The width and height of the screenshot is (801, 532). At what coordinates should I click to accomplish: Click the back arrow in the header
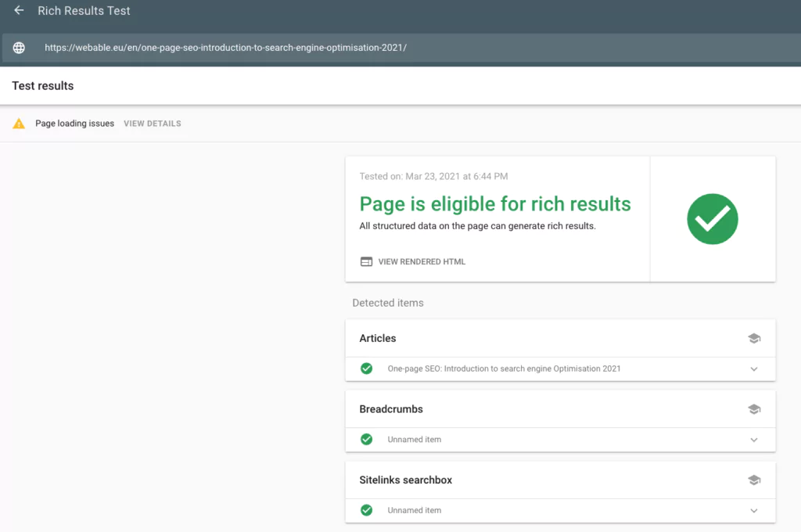point(19,10)
